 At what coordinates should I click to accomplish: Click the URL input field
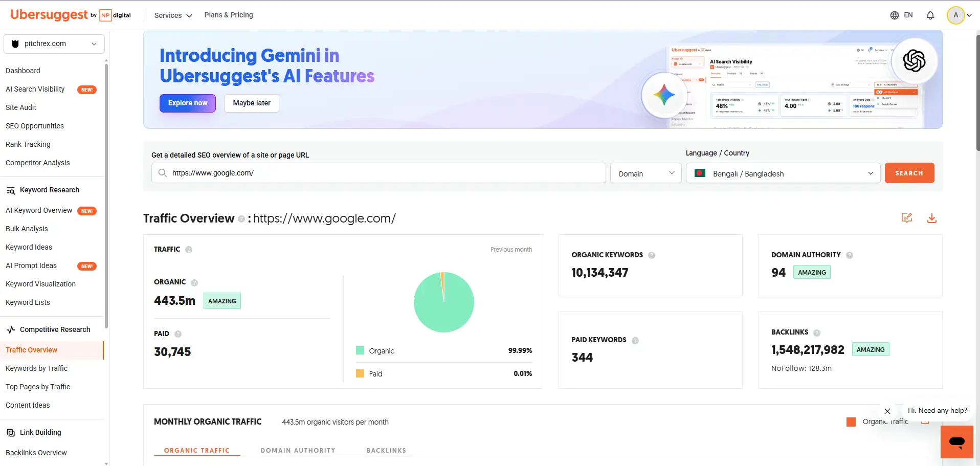(x=378, y=173)
